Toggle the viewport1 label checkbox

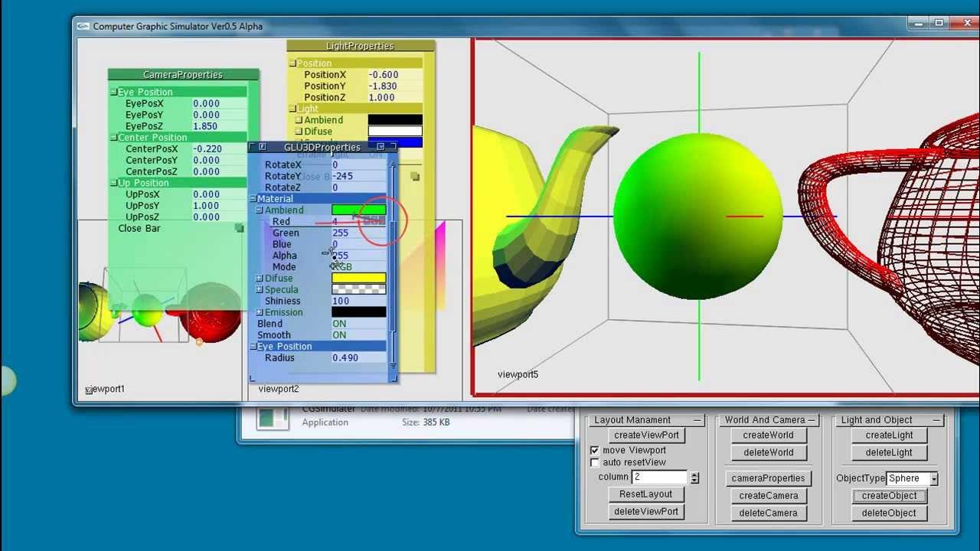[x=89, y=390]
